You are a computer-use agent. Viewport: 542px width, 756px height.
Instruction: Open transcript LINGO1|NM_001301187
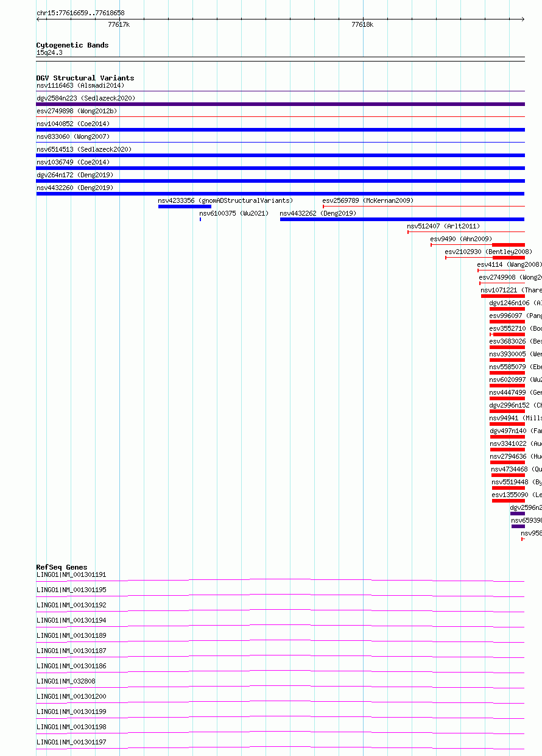click(x=71, y=651)
